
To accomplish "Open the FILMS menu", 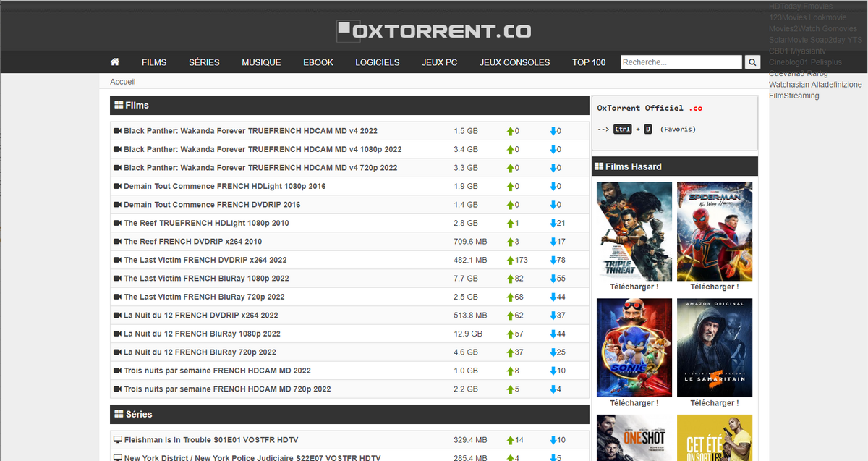I will (x=154, y=62).
